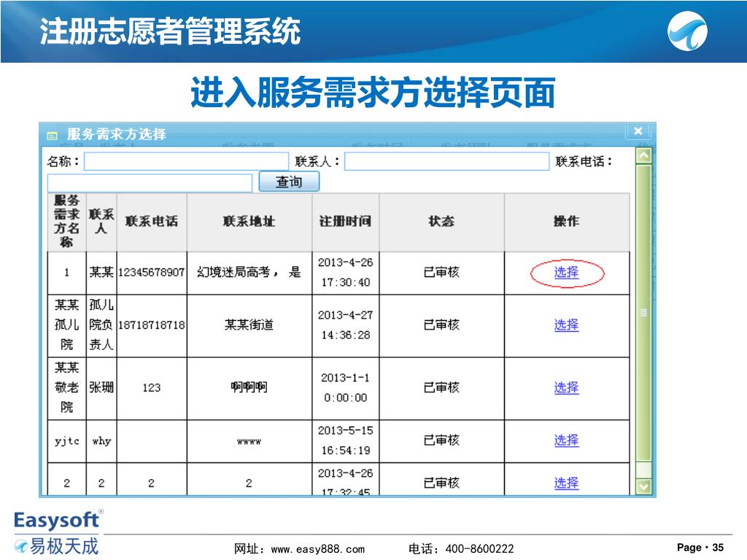Click address cell 啊啊啊
The height and width of the screenshot is (560, 747).
pyautogui.click(x=249, y=388)
